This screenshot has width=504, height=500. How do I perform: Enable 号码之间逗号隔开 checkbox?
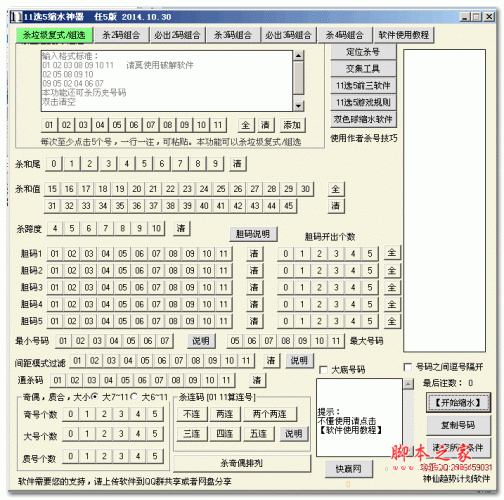[x=407, y=367]
